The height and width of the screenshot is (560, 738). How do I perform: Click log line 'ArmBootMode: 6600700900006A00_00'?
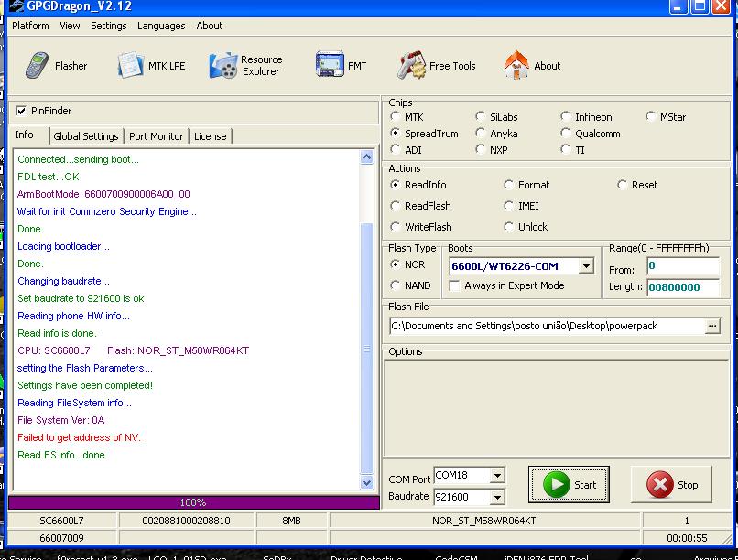(103, 194)
